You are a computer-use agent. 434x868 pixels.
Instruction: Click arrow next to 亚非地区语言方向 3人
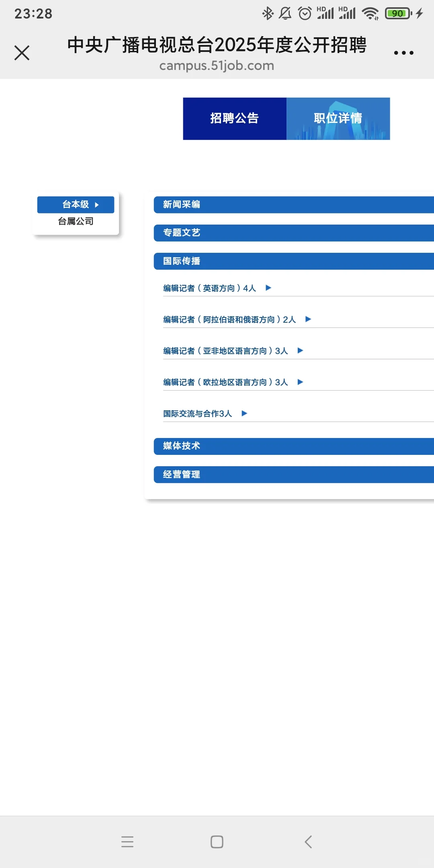[x=300, y=350]
